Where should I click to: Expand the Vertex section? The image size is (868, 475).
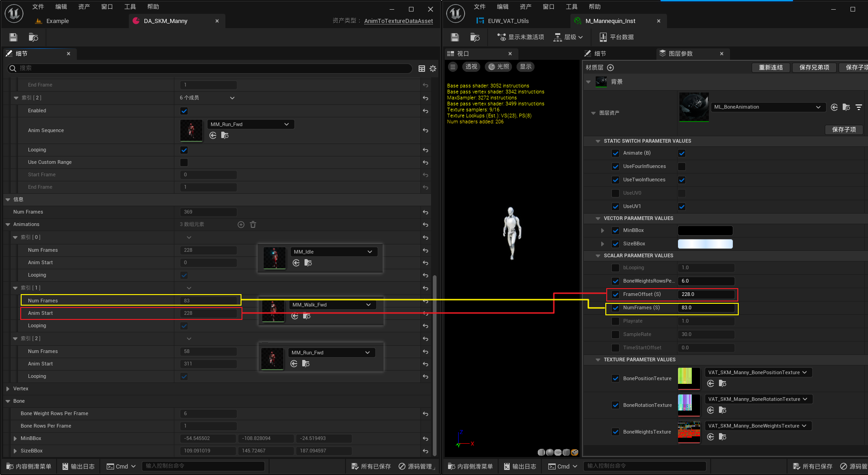click(8, 389)
